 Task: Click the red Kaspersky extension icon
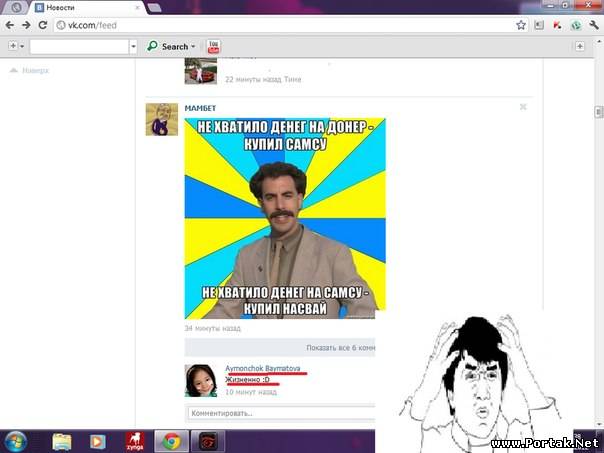(557, 25)
